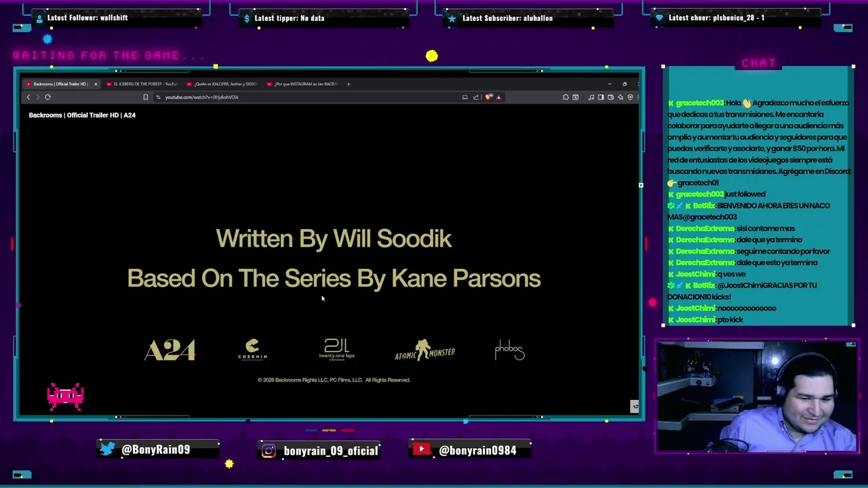Open the Brave Shields lion icon
Image resolution: width=868 pixels, height=488 pixels.
(488, 97)
